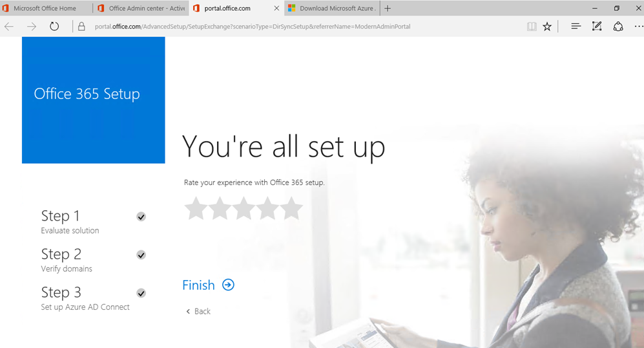Switch to Office Admin center tab
This screenshot has width=644, height=348.
(141, 8)
